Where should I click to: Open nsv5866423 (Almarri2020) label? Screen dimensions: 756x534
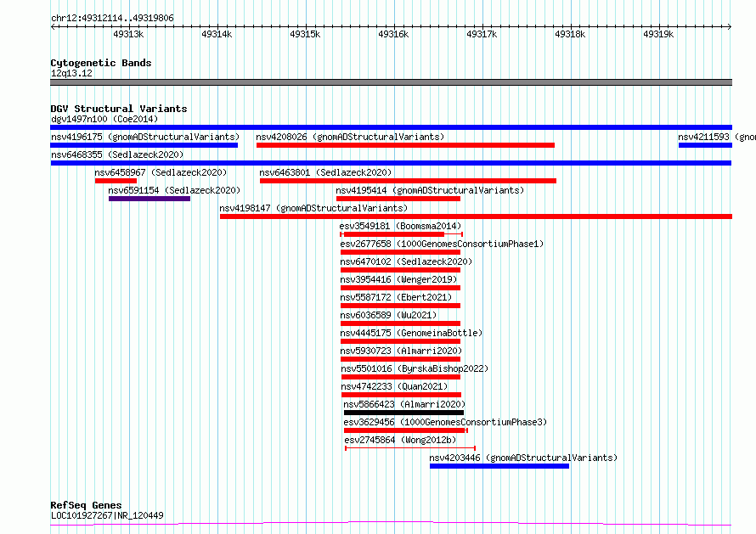404,404
